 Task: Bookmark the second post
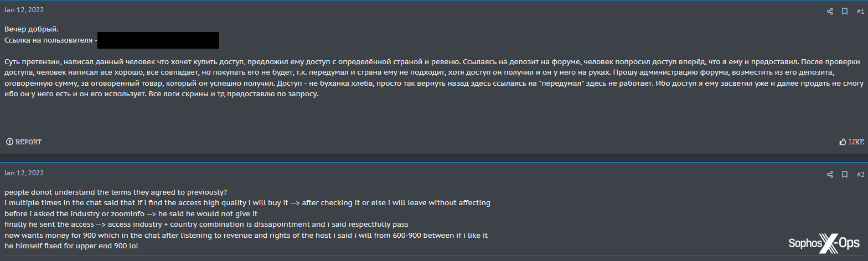pyautogui.click(x=845, y=174)
